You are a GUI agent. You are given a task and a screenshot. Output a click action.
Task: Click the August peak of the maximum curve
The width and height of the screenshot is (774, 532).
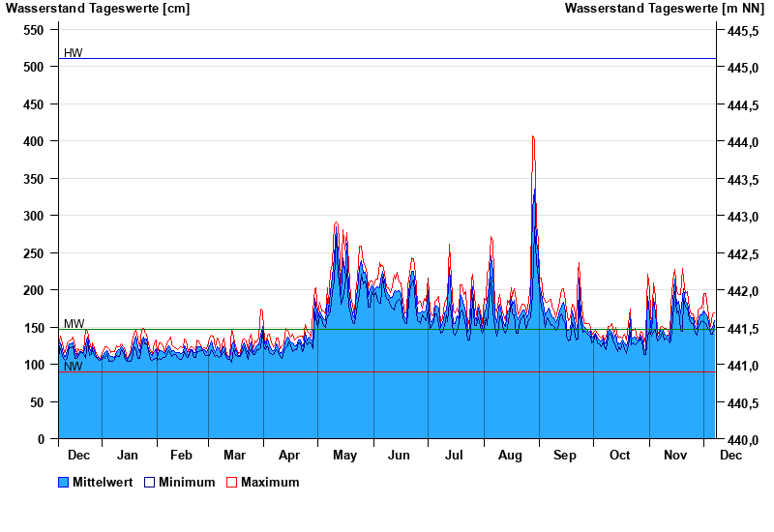coord(532,137)
